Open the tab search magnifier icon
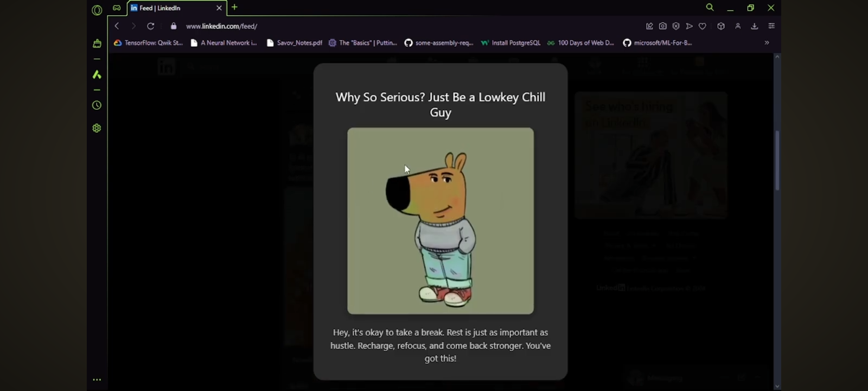 tap(710, 8)
